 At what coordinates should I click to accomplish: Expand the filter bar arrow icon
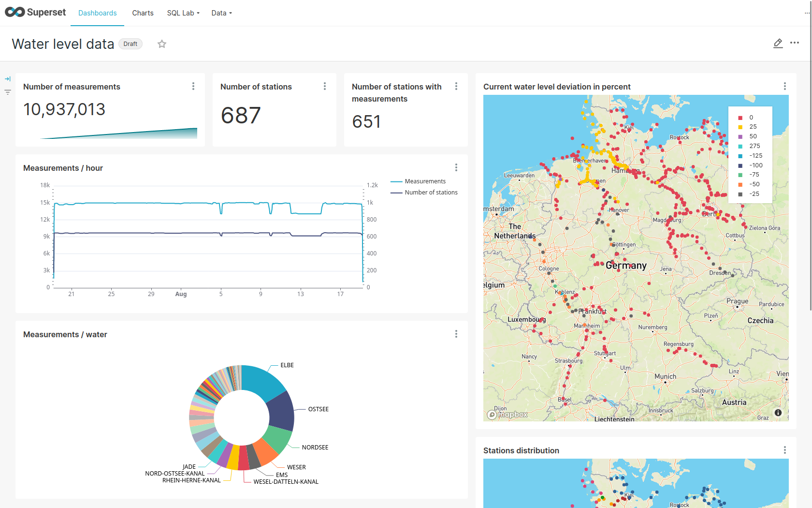pyautogui.click(x=8, y=79)
